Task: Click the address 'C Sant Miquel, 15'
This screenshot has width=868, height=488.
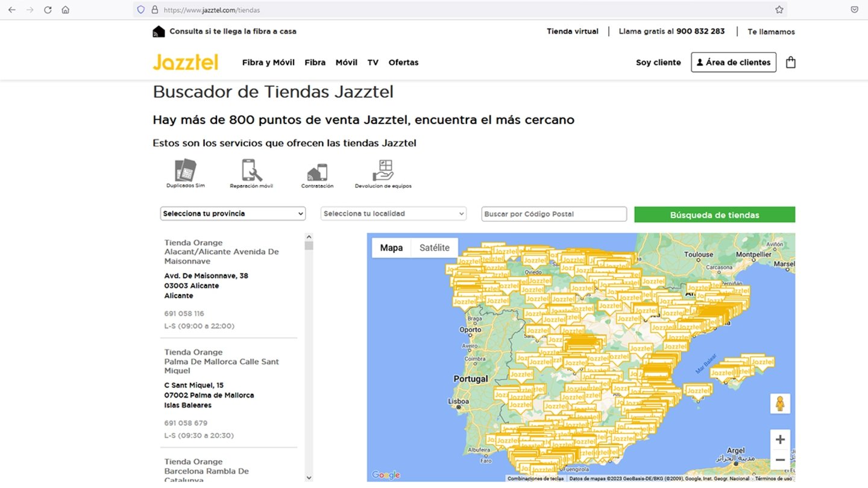Action: point(194,385)
